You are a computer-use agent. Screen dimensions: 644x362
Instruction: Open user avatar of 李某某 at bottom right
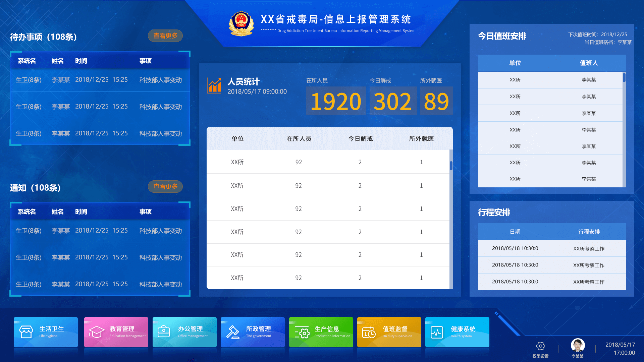(577, 345)
